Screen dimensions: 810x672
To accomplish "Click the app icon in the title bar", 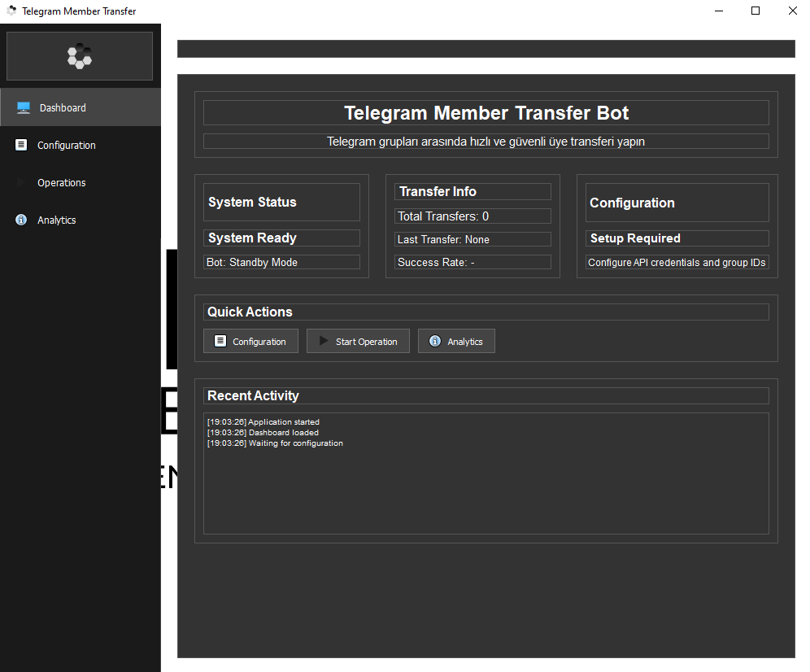I will pos(11,11).
